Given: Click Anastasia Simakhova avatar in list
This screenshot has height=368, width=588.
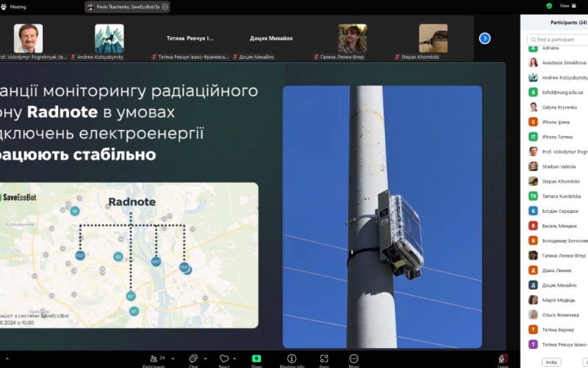Looking at the screenshot, I should tap(534, 63).
